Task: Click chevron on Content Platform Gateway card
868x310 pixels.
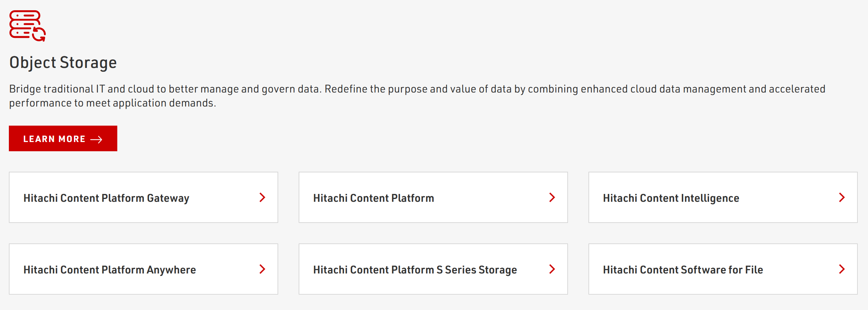Action: click(x=262, y=197)
